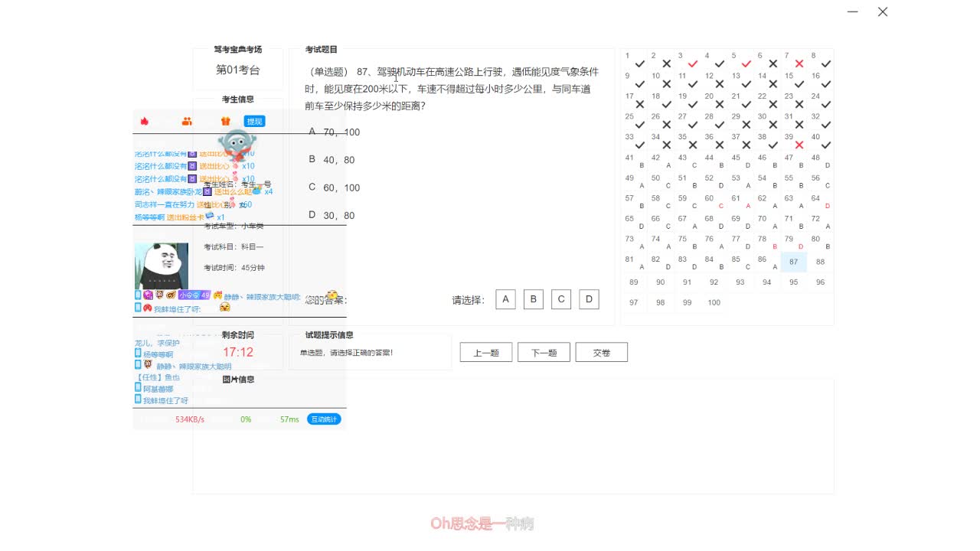Viewport: 980px width, 551px height.
Task: Jump to question 97 cell
Action: [x=634, y=303]
